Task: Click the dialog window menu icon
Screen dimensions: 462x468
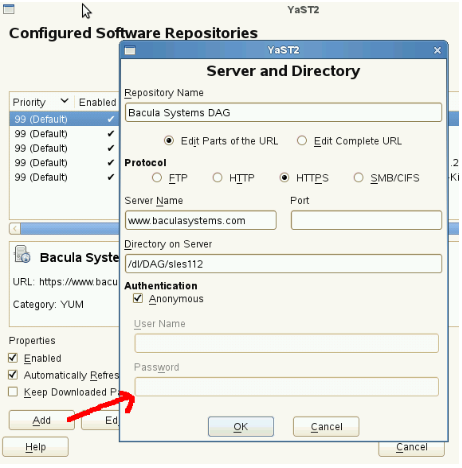Action: point(130,50)
